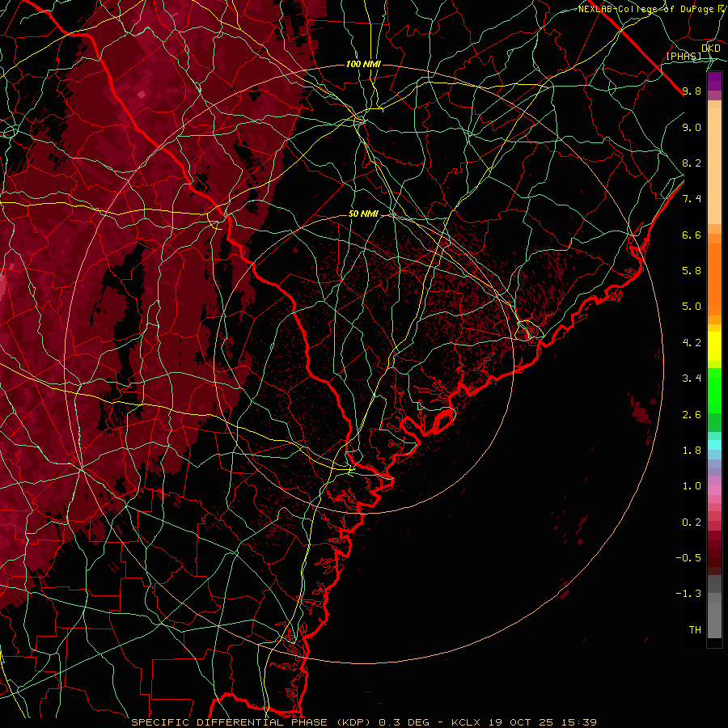Click the "50 NMI" range ring label

(x=363, y=214)
